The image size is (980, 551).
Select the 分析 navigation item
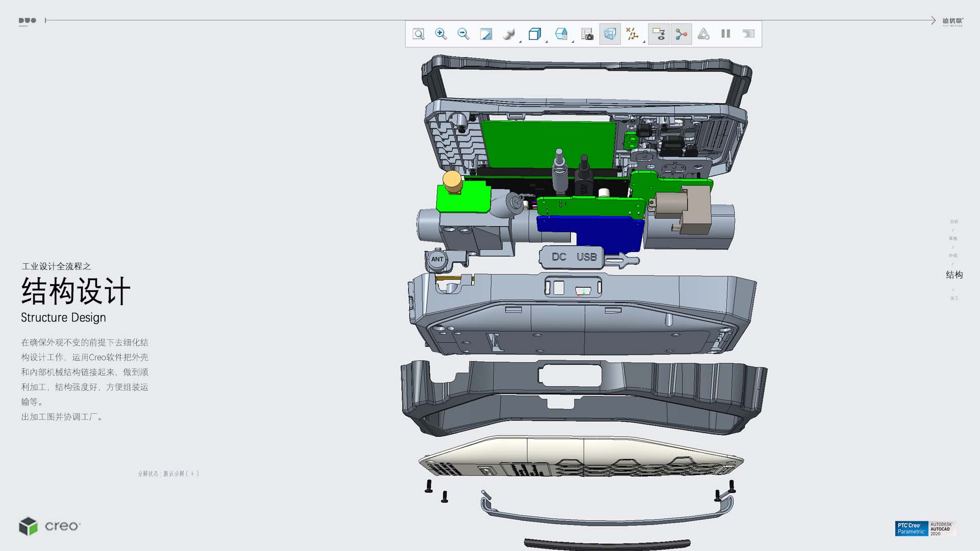tap(954, 221)
